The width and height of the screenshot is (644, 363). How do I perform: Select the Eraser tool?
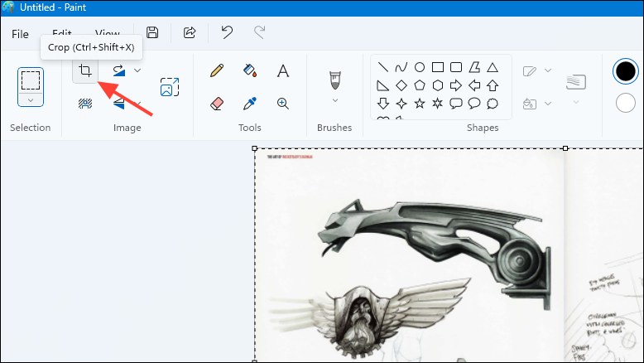point(217,104)
